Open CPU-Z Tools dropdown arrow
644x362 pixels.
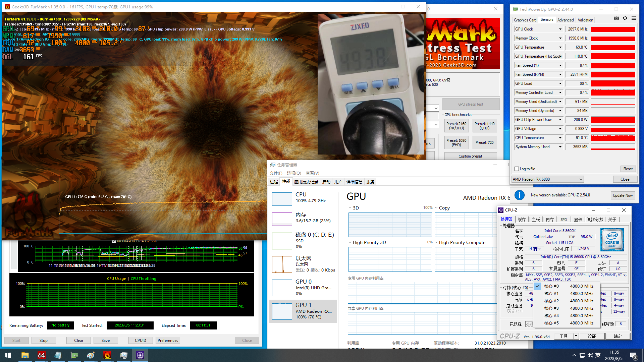pos(576,336)
